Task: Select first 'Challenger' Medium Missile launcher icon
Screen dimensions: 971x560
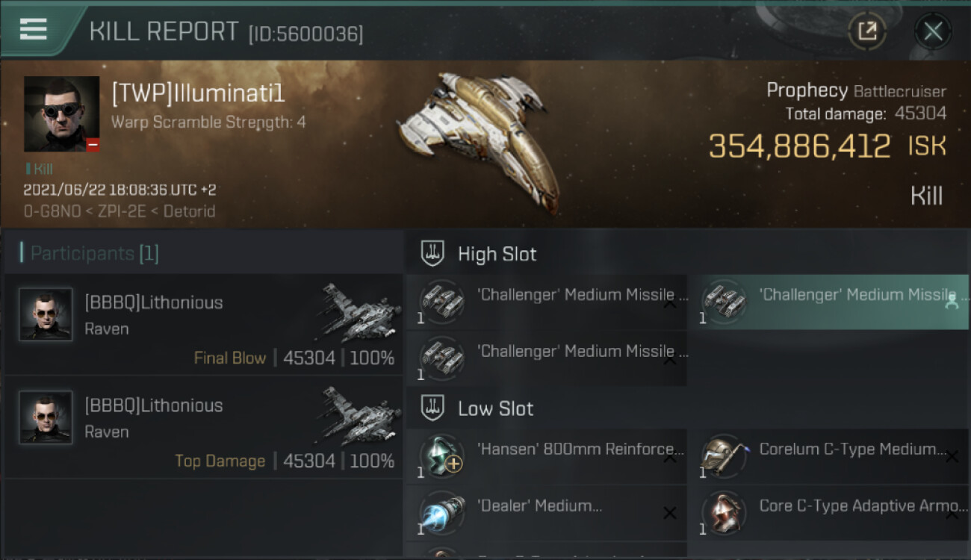Action: [x=441, y=302]
